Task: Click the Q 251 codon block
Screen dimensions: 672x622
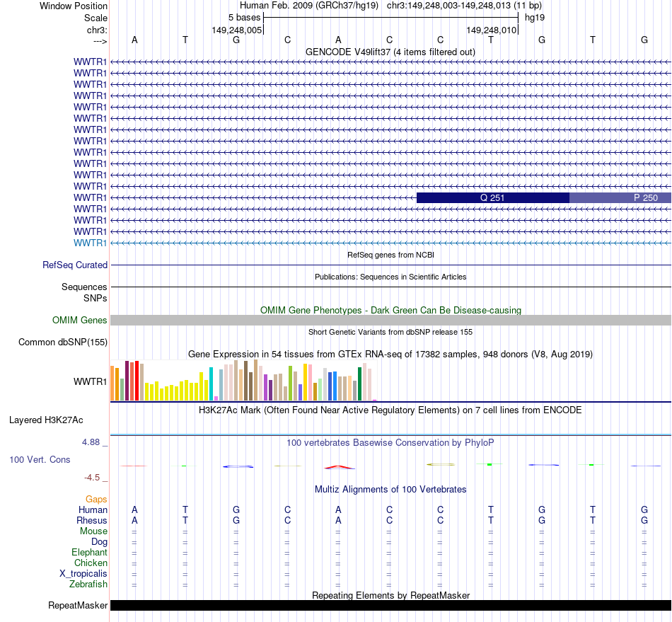Action: [x=493, y=197]
